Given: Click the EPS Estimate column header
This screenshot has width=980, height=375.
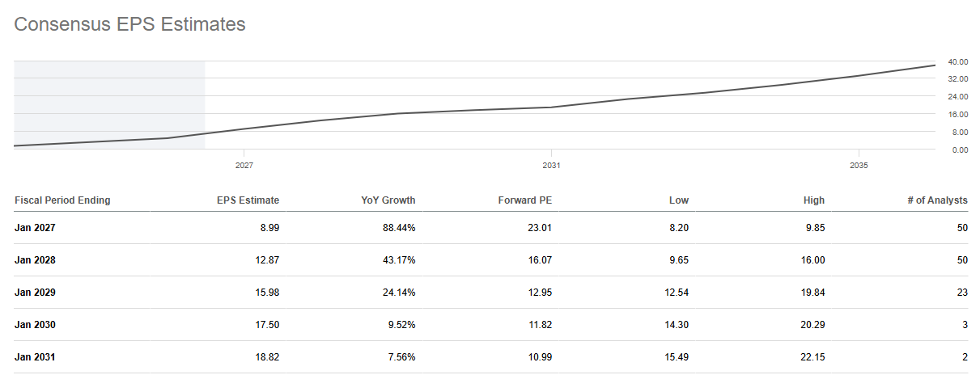Looking at the screenshot, I should point(248,200).
